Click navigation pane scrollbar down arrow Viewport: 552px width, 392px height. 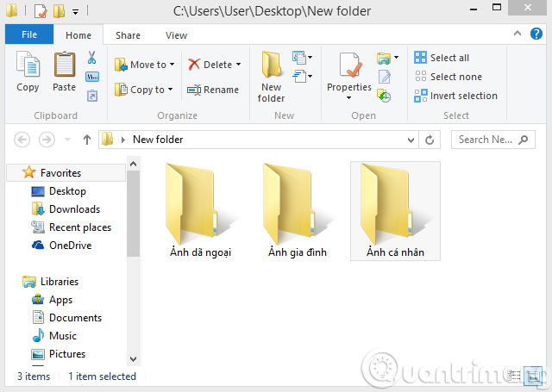pos(133,359)
